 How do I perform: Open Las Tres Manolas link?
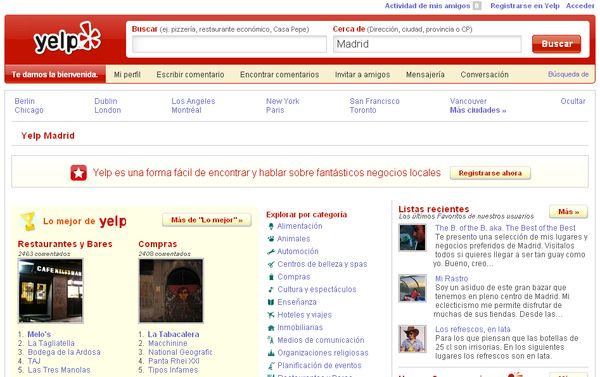point(59,370)
